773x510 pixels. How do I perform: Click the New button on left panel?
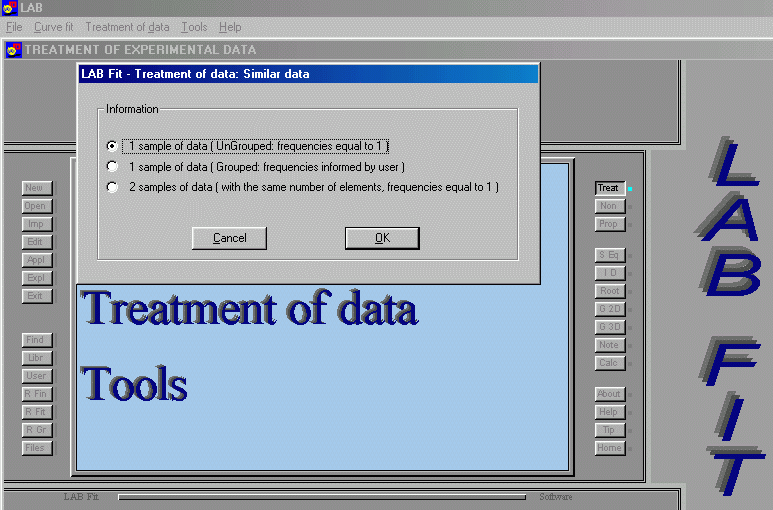point(36,188)
